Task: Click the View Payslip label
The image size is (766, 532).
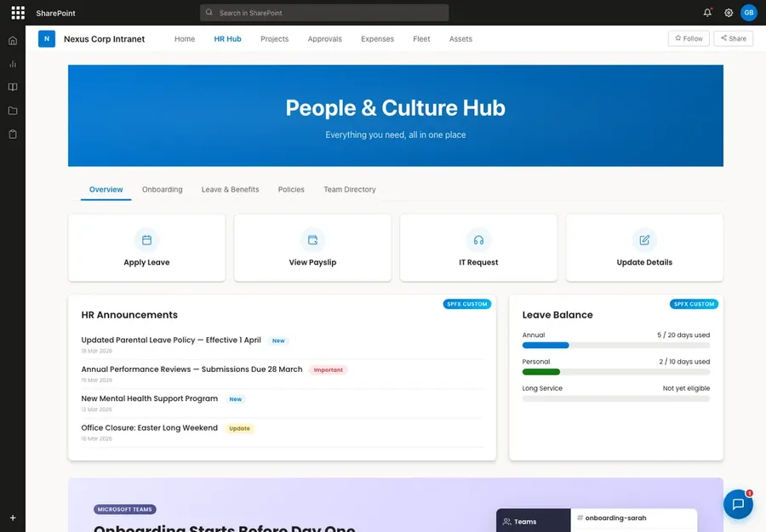Action: 312,262
